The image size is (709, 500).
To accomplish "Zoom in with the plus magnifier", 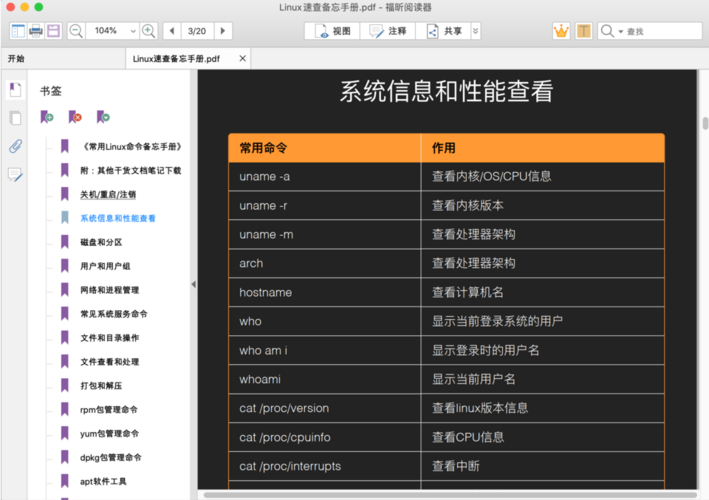I will (149, 31).
